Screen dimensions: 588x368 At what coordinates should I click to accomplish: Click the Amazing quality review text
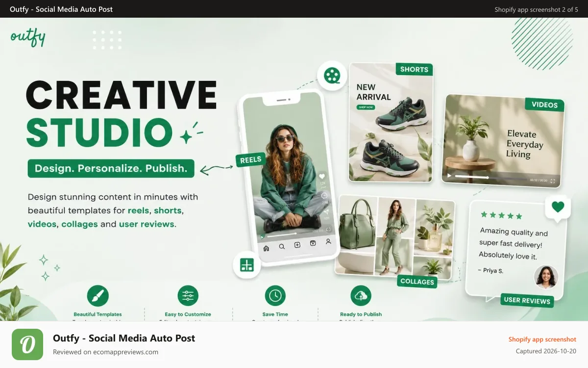point(513,243)
